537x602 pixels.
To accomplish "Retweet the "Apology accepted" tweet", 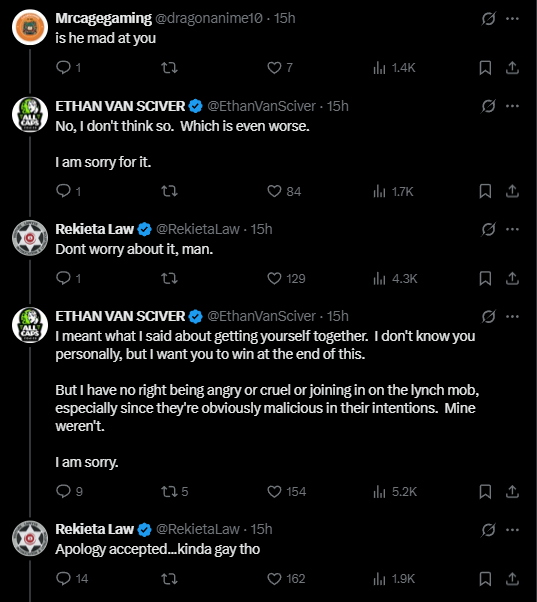I will (x=169, y=579).
